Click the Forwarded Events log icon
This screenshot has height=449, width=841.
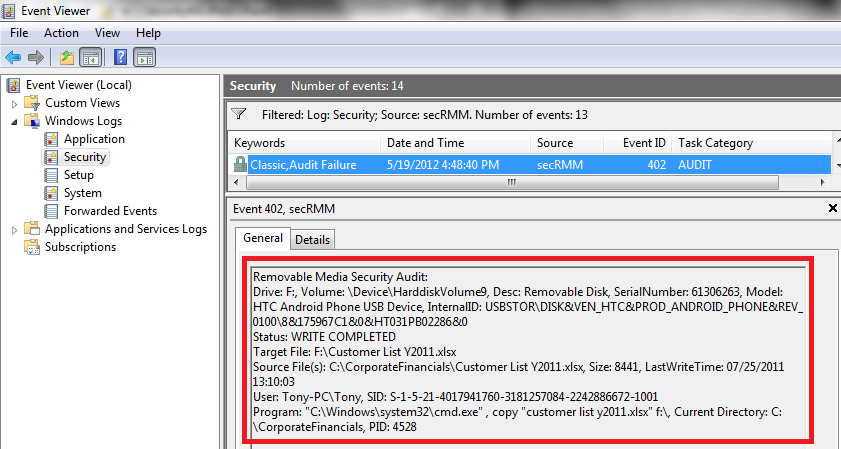click(x=51, y=211)
